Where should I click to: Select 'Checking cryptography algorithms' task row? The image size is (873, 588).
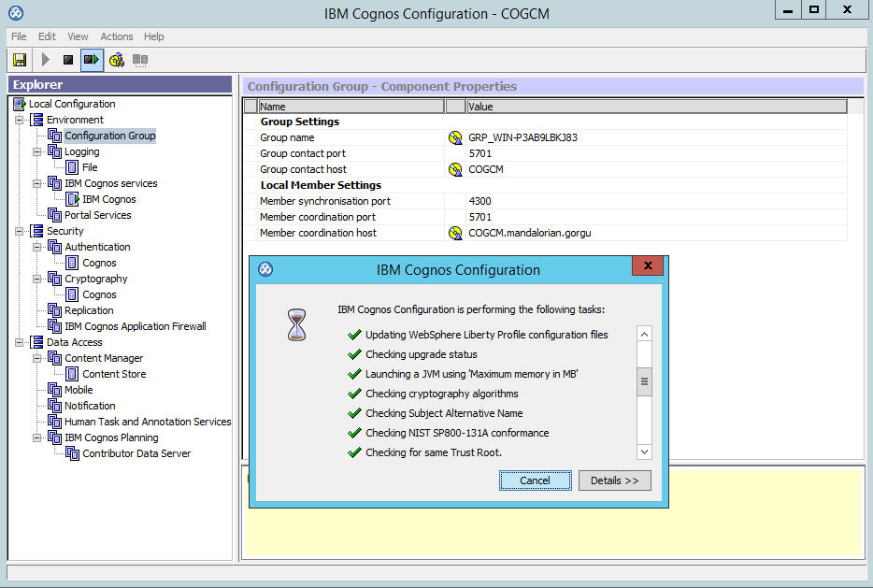[441, 394]
